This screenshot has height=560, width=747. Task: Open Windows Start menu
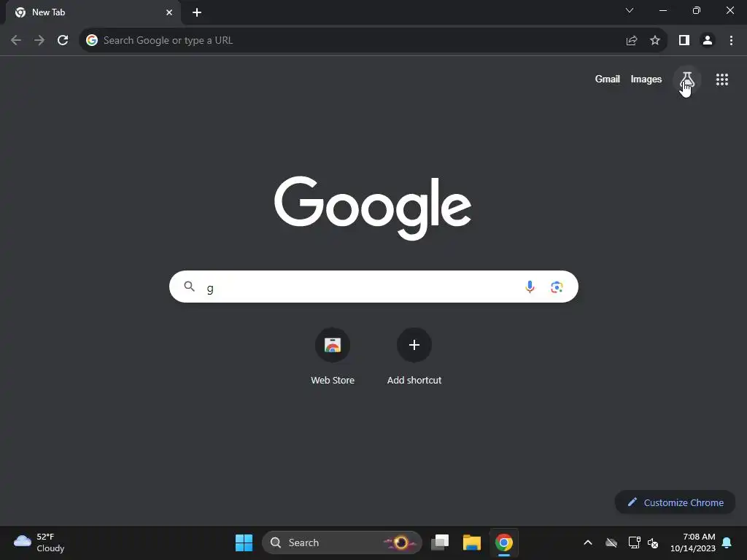pyautogui.click(x=244, y=542)
